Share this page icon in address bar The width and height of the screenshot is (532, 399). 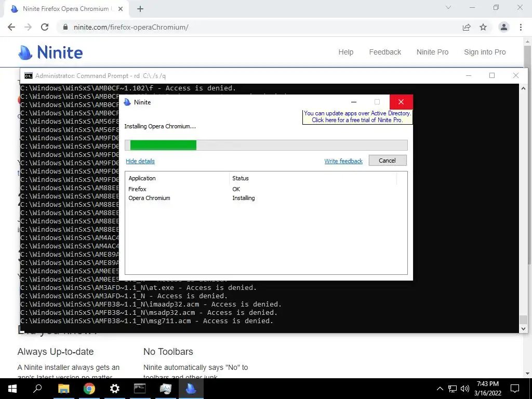467,27
